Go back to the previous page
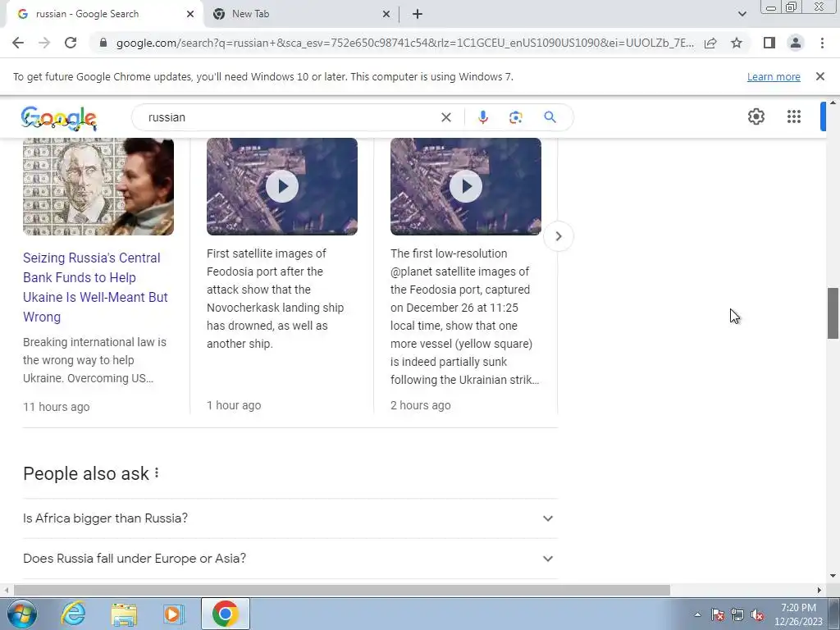840x630 pixels. pyautogui.click(x=18, y=43)
